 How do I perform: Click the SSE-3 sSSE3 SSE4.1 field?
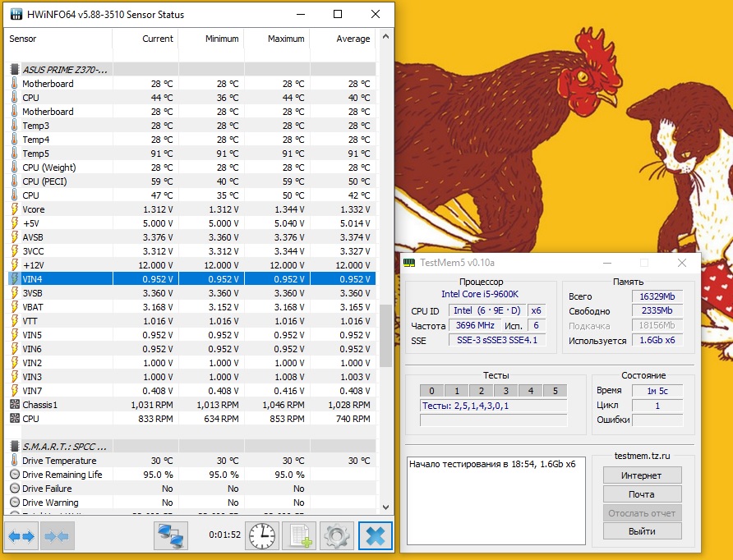[x=497, y=340]
